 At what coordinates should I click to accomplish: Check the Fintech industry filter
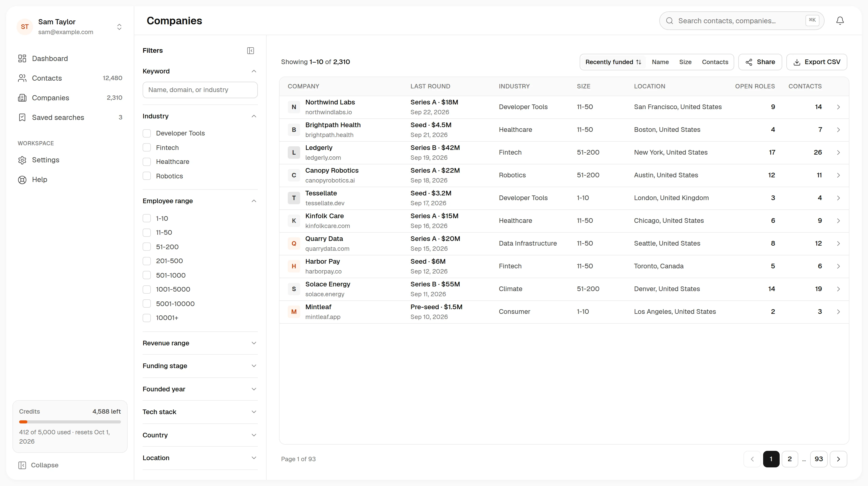click(x=146, y=148)
